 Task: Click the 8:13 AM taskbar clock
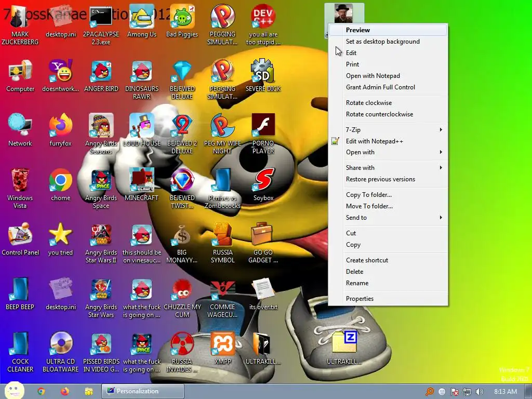[506, 392]
